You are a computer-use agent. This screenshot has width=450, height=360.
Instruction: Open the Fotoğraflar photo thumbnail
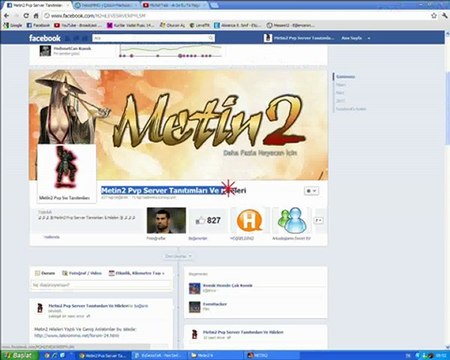166,220
